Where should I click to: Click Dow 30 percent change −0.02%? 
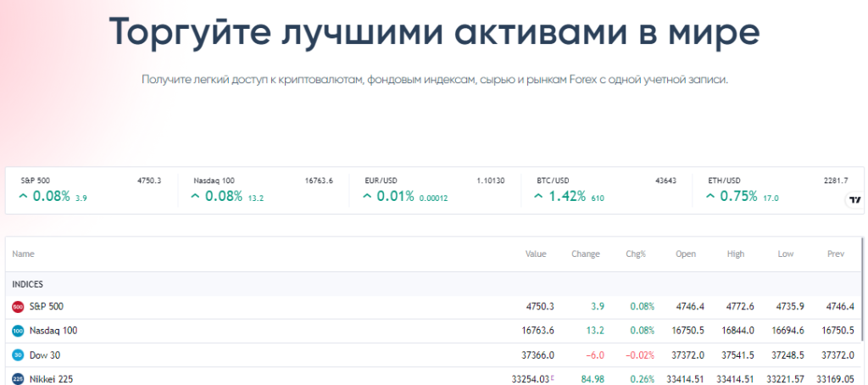[639, 355]
